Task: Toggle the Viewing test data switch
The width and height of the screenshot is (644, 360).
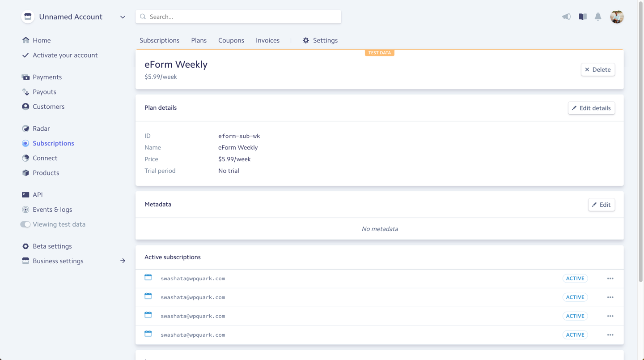Action: tap(25, 224)
